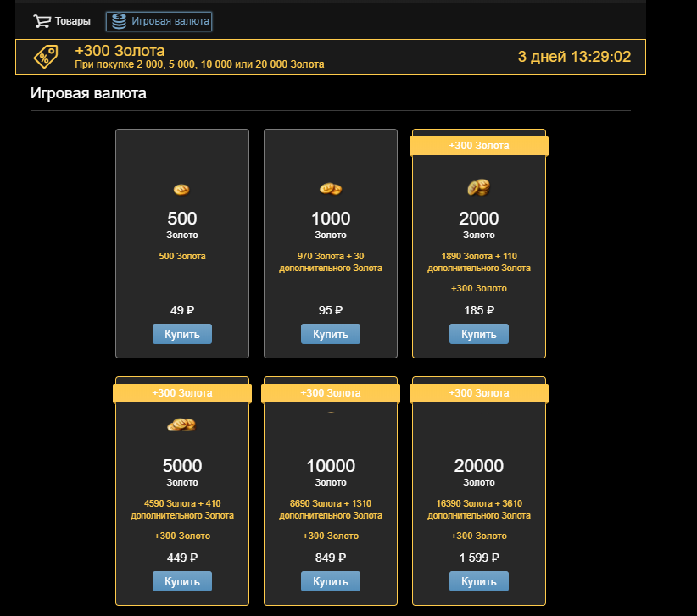The image size is (697, 616).
Task: Click the coins icon on the 1000 gold card
Action: point(331,188)
